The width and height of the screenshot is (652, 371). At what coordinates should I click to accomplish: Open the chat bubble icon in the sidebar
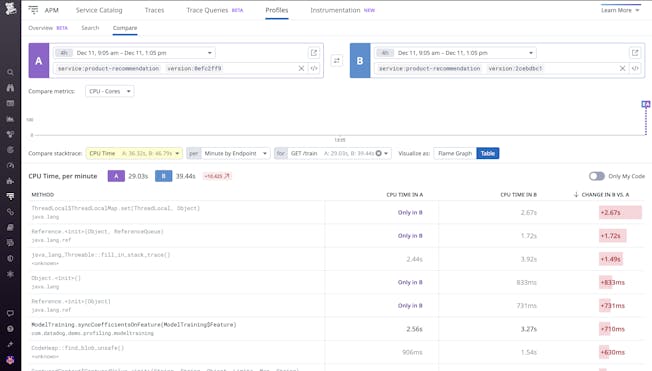(x=10, y=313)
